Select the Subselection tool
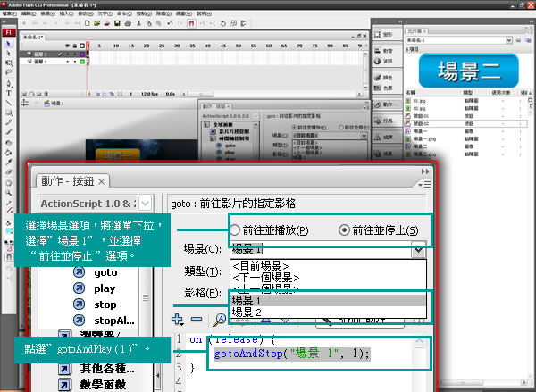This screenshot has width=536, height=392. pos(9,54)
